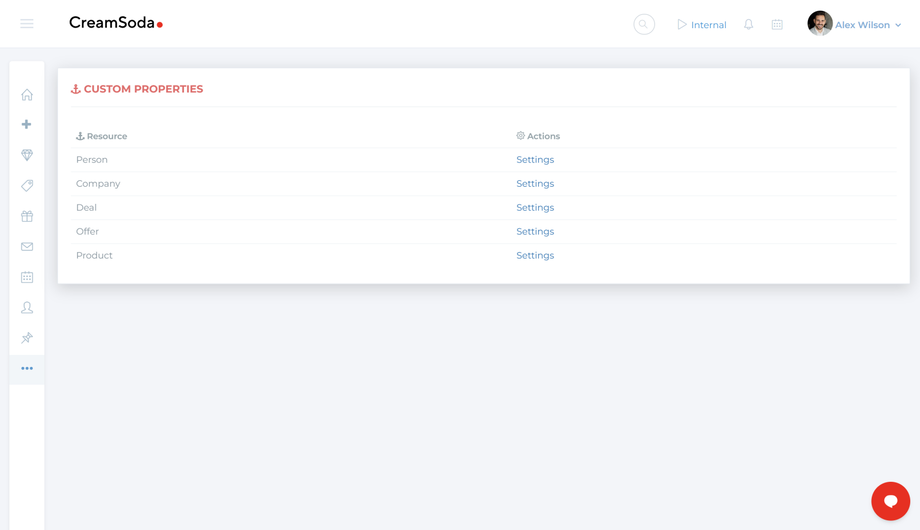Select the Product resource name
The image size is (920, 530).
(x=94, y=255)
